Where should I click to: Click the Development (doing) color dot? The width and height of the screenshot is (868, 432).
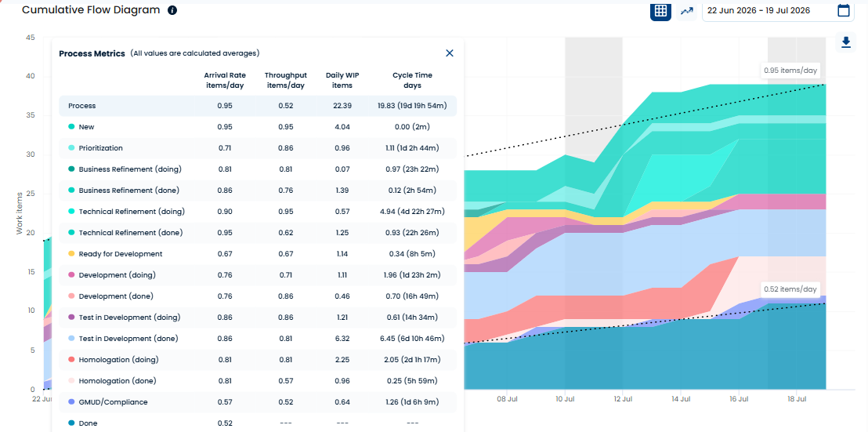point(71,274)
